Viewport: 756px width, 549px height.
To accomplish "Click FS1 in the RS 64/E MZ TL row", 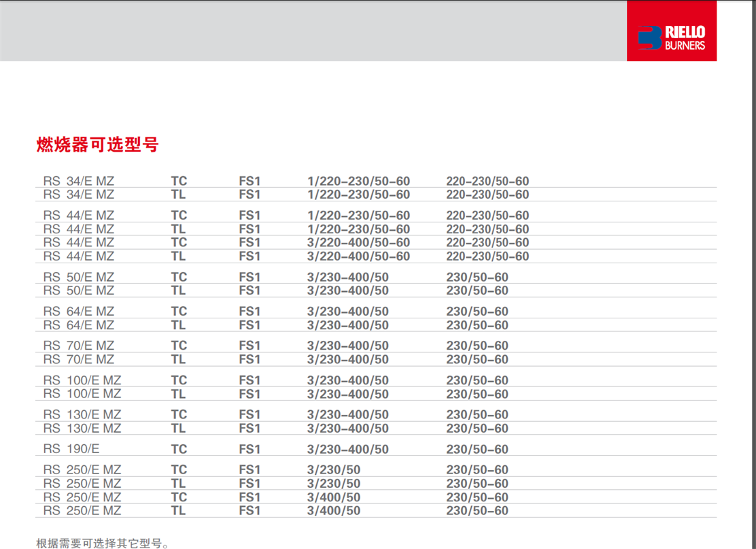I will (250, 325).
